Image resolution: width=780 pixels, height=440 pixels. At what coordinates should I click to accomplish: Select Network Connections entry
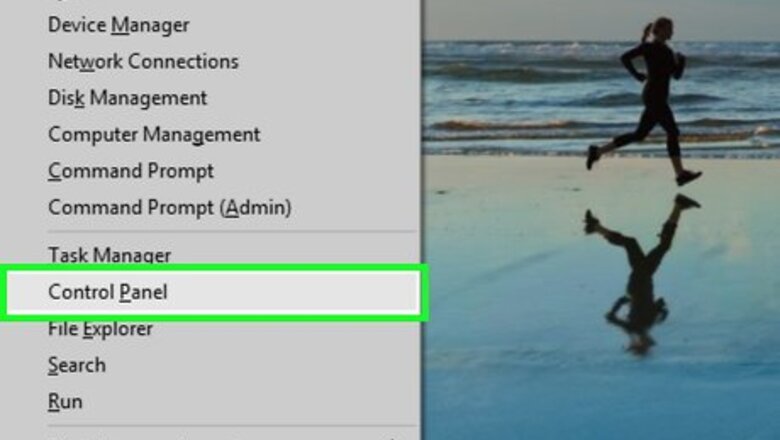(x=143, y=62)
